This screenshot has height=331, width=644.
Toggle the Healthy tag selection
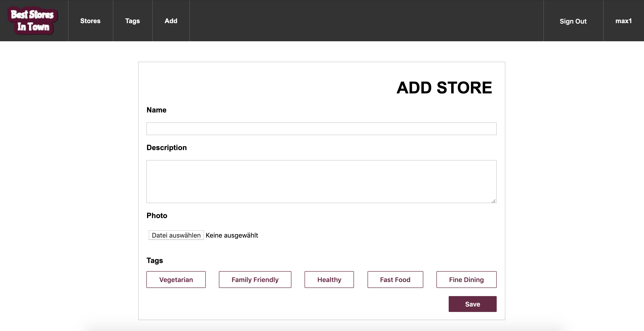coord(329,280)
